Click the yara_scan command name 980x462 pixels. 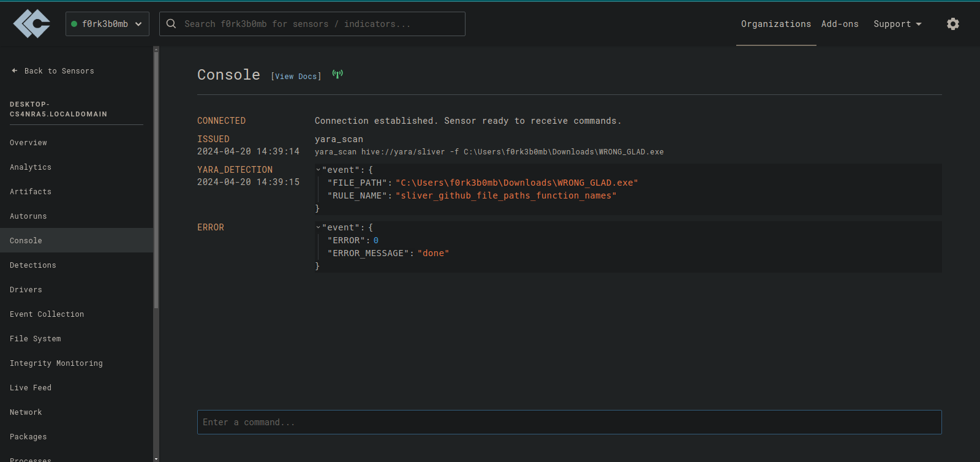tap(339, 139)
